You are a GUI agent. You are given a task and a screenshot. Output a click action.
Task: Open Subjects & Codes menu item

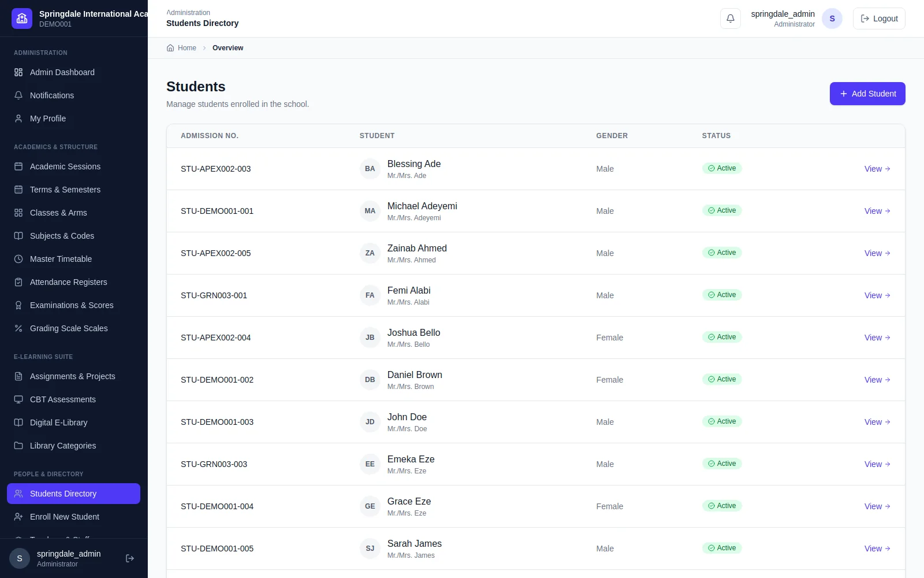point(73,236)
